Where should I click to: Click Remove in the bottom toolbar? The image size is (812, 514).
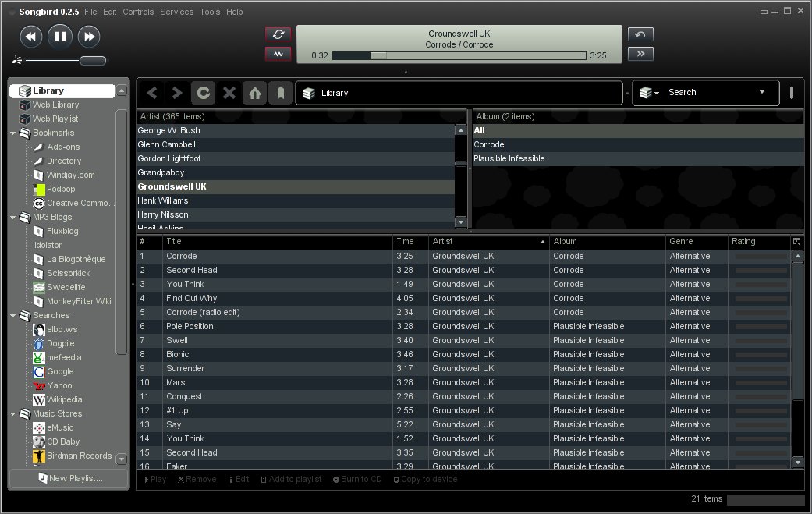coord(197,480)
